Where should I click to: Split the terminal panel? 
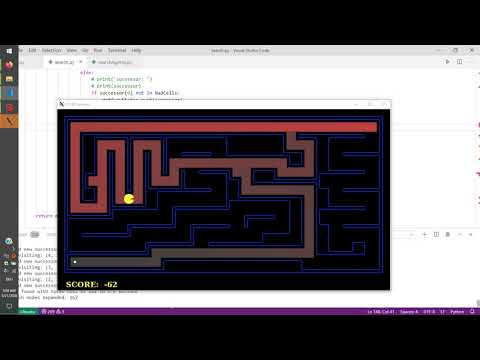[x=436, y=234]
